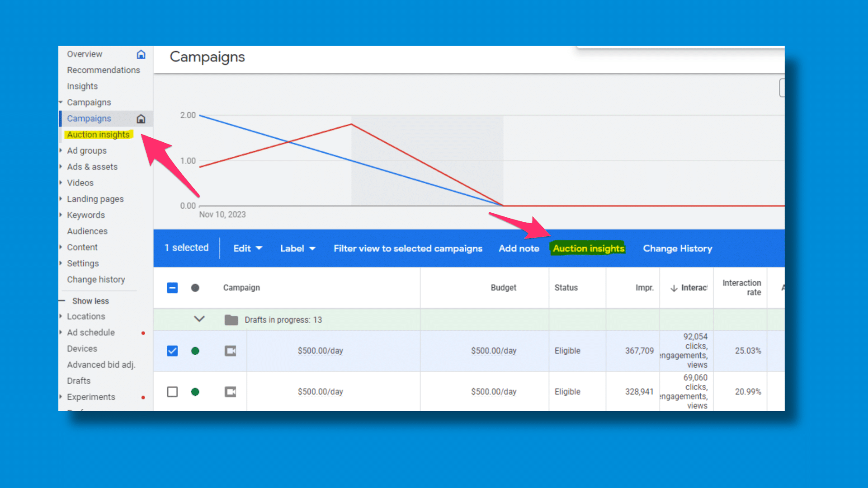The height and width of the screenshot is (488, 868).
Task: Open the Edit dropdown menu
Action: [247, 249]
